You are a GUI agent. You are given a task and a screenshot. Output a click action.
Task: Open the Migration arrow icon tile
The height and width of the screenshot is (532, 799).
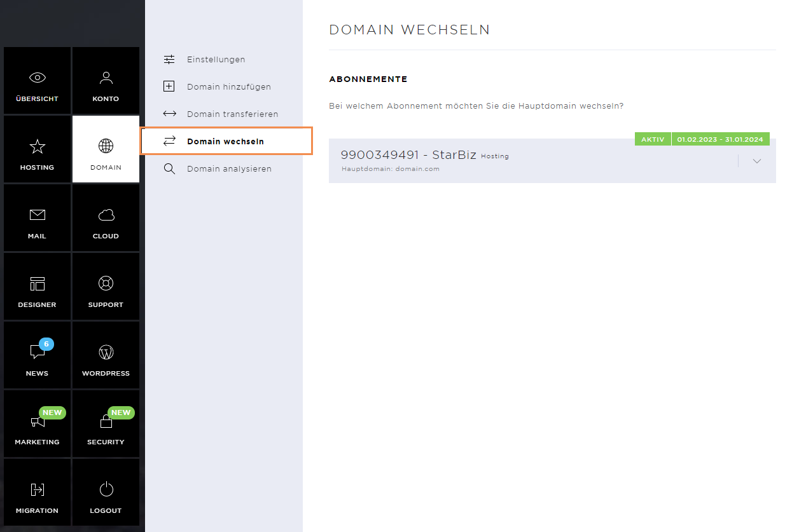click(x=37, y=492)
